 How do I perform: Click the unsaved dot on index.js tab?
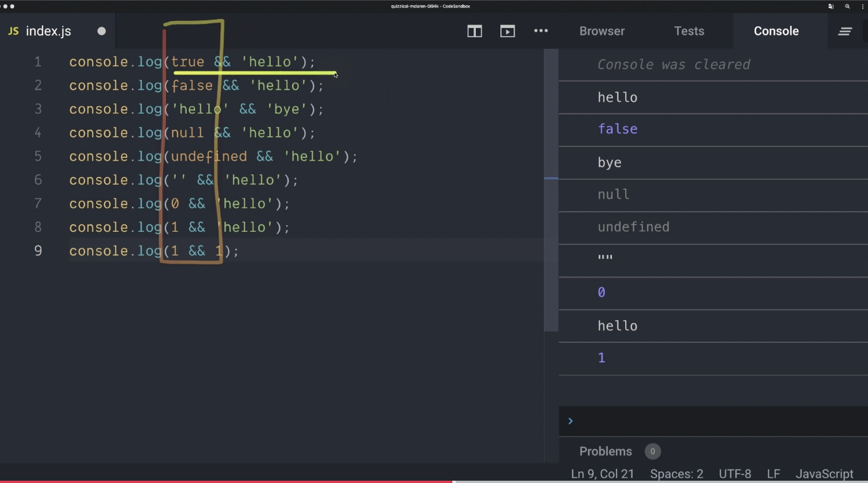point(102,31)
